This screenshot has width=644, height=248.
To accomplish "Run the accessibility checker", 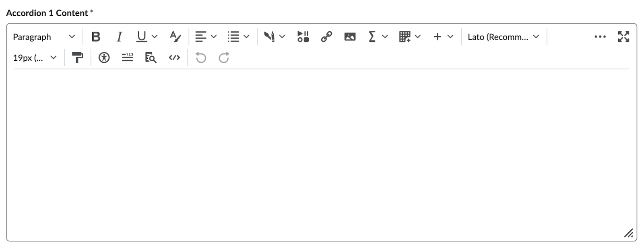I will click(104, 57).
